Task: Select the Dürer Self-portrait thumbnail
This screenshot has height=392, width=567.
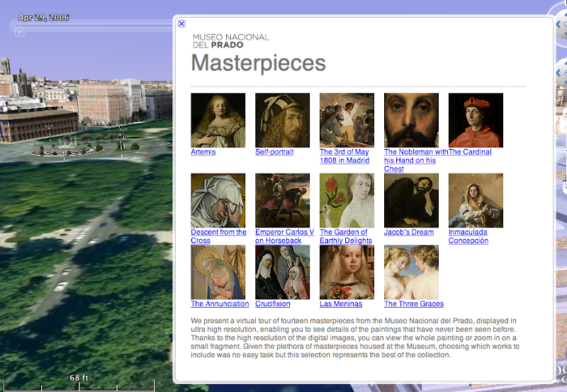Action: pos(282,120)
